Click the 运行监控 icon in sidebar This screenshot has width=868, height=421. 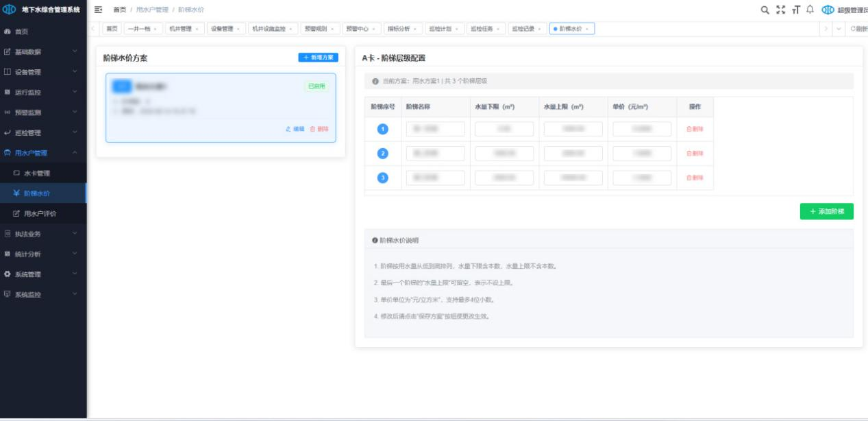click(x=7, y=92)
